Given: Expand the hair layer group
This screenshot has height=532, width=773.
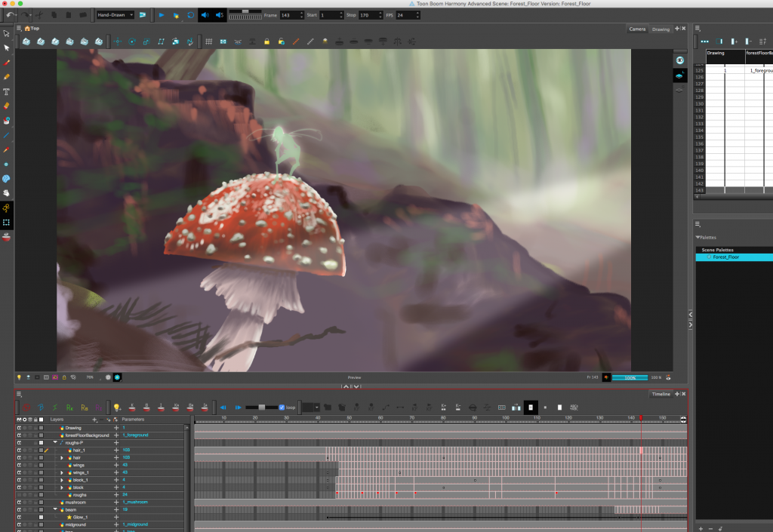Looking at the screenshot, I should pyautogui.click(x=63, y=457).
